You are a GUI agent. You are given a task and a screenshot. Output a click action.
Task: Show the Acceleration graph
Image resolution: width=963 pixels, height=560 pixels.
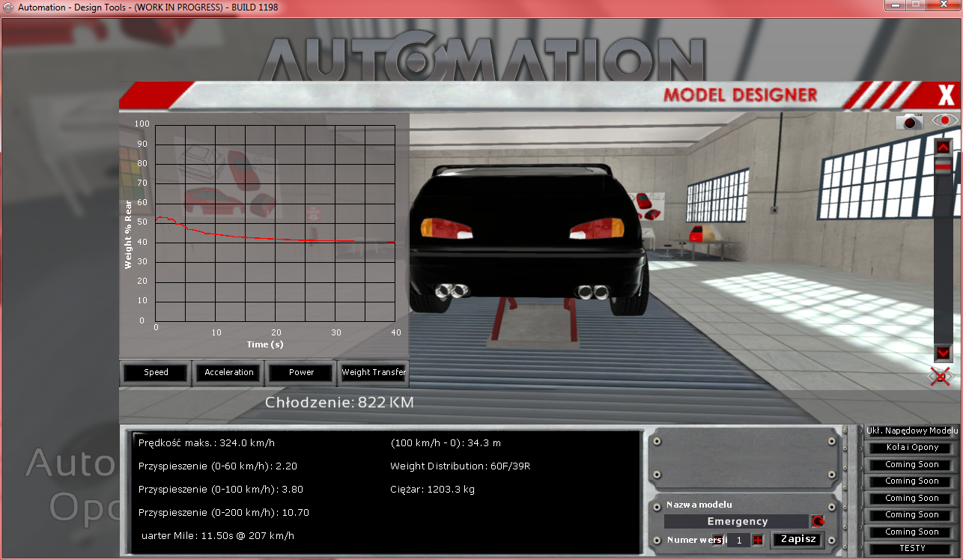tap(229, 372)
